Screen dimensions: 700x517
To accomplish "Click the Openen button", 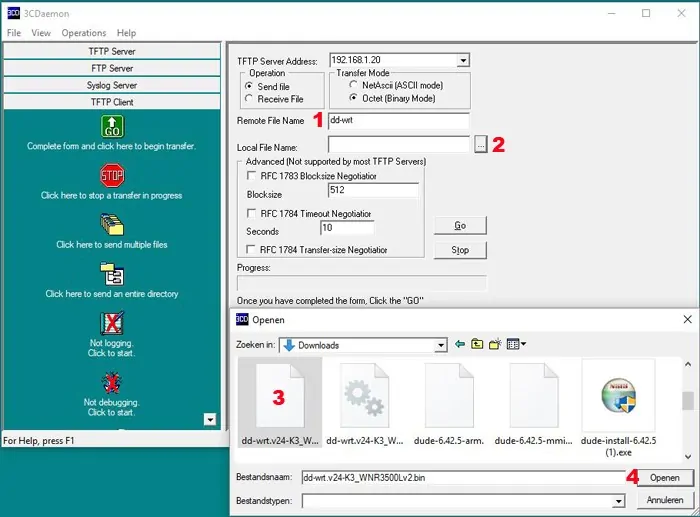I will pyautogui.click(x=664, y=478).
